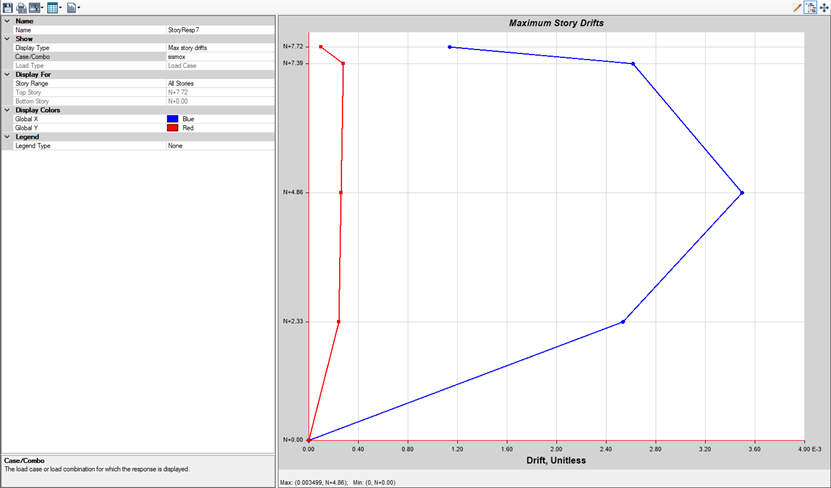This screenshot has width=831, height=488.
Task: Click the Global X property label
Action: tap(26, 119)
